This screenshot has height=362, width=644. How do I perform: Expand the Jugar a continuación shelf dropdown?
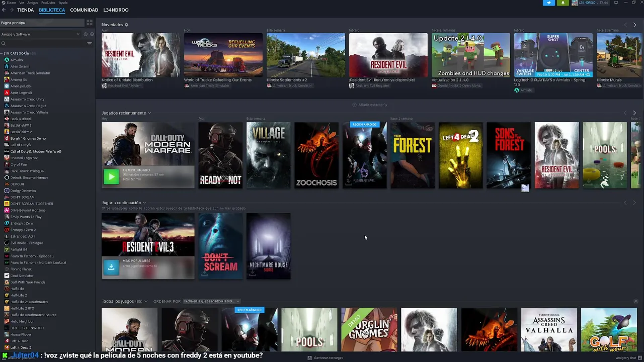144,203
